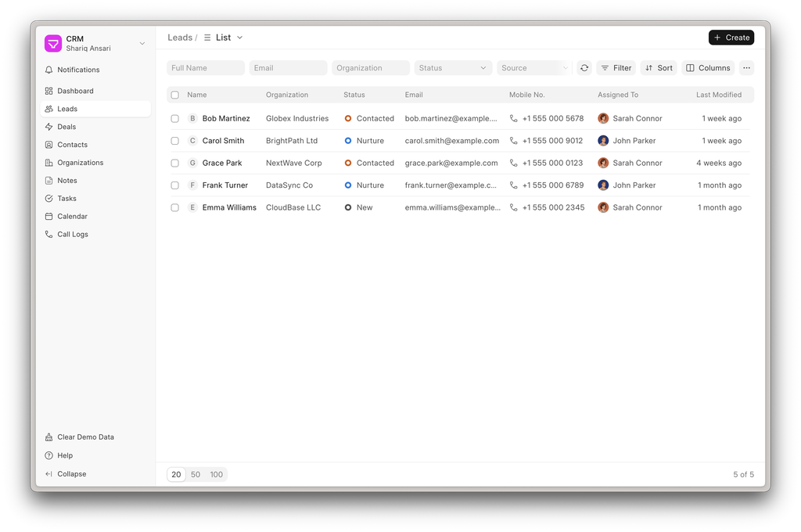Click the CRM logo icon
This screenshot has height=532, width=801.
pos(53,43)
